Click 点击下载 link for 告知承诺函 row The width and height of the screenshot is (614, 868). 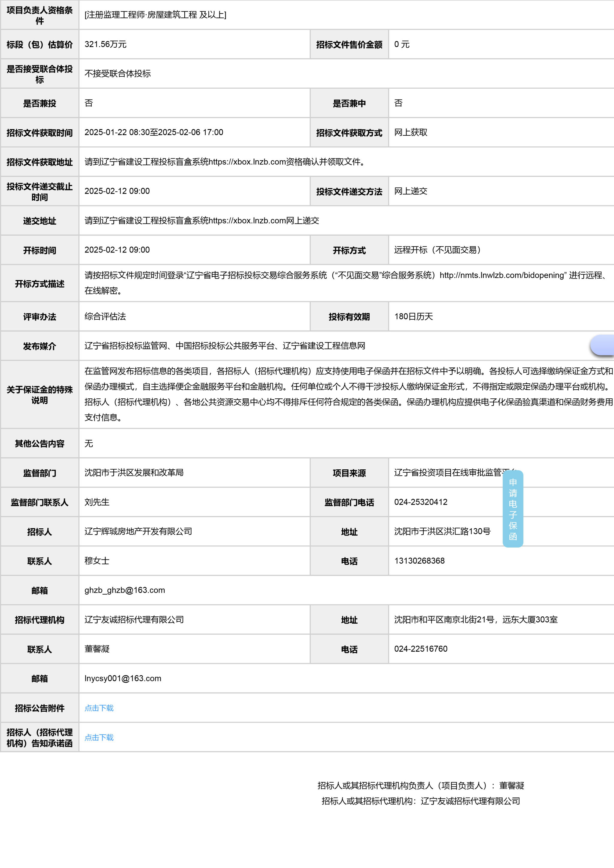pos(99,738)
